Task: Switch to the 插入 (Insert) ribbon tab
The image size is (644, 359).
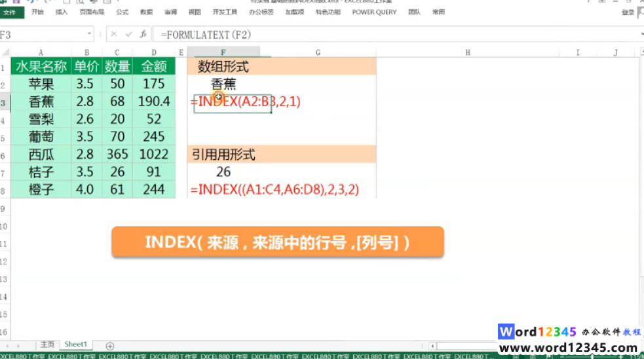Action: pyautogui.click(x=62, y=12)
